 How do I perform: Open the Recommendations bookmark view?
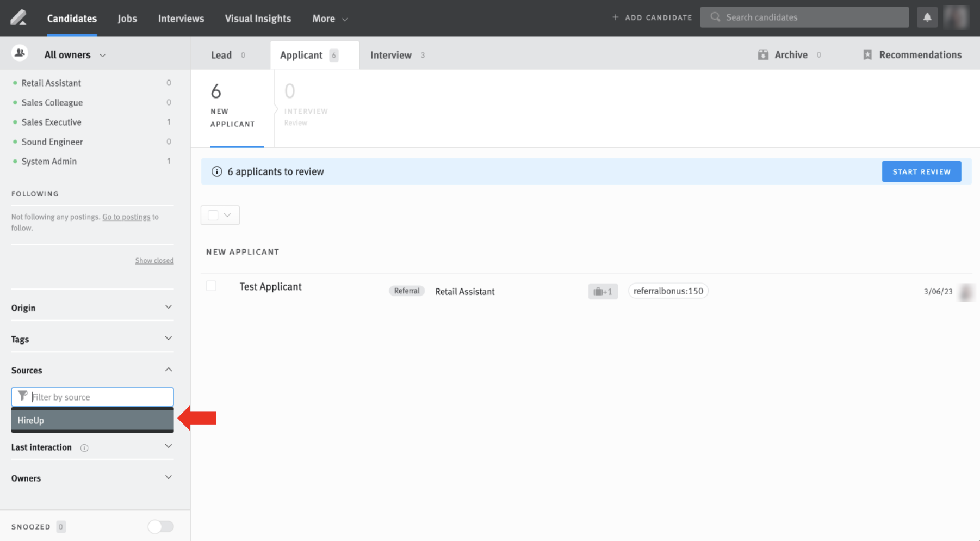[911, 54]
